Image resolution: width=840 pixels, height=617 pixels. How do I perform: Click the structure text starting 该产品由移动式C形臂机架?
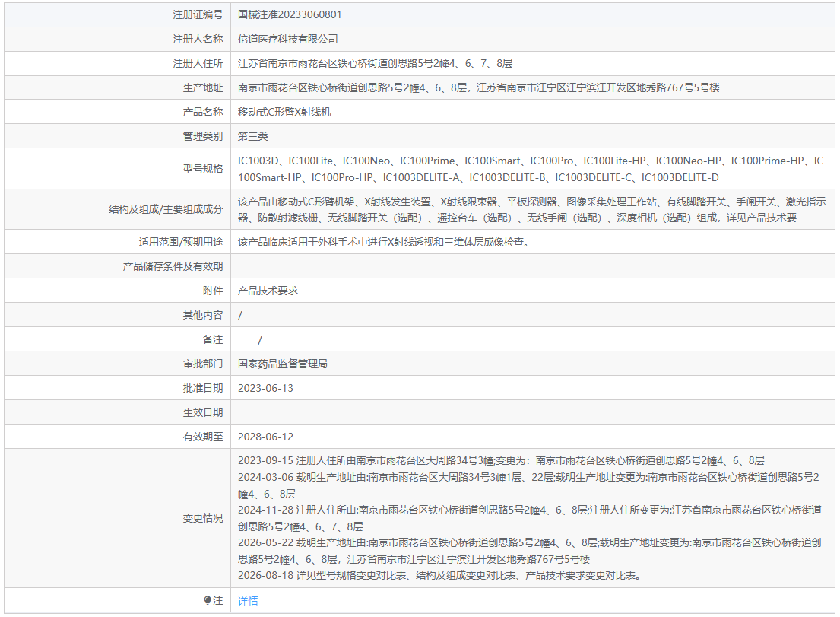(532, 210)
